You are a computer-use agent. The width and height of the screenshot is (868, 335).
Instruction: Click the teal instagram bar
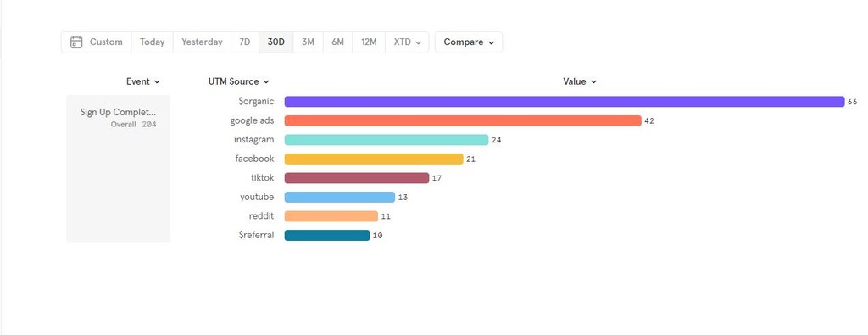click(387, 140)
